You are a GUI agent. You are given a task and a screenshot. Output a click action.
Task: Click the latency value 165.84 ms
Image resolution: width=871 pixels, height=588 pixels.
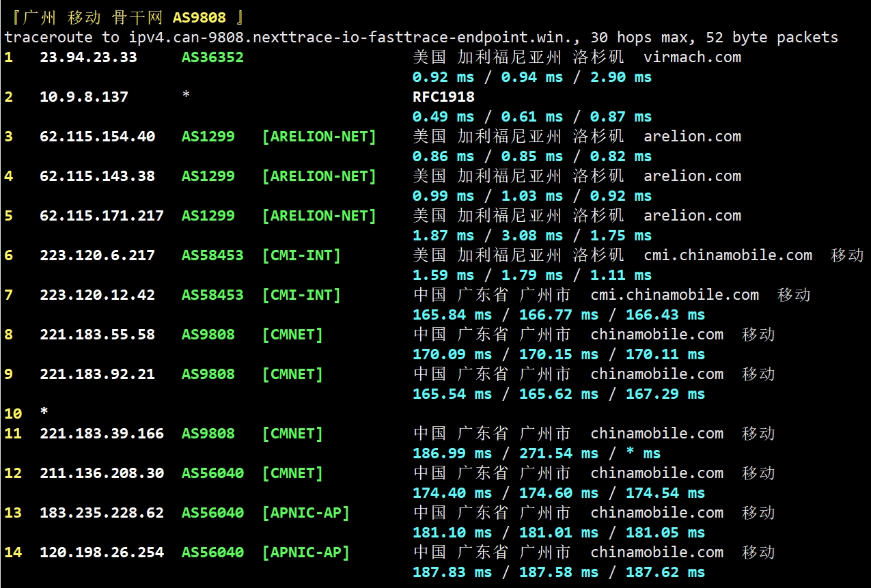tap(452, 315)
